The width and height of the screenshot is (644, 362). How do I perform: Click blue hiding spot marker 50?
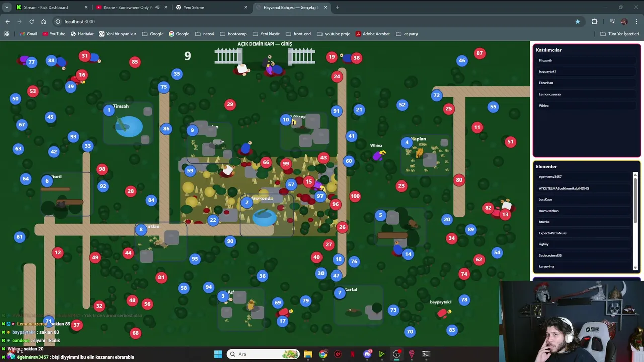point(15,99)
